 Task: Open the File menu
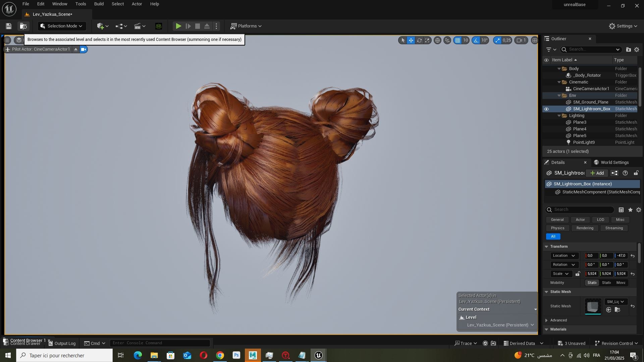click(x=26, y=4)
